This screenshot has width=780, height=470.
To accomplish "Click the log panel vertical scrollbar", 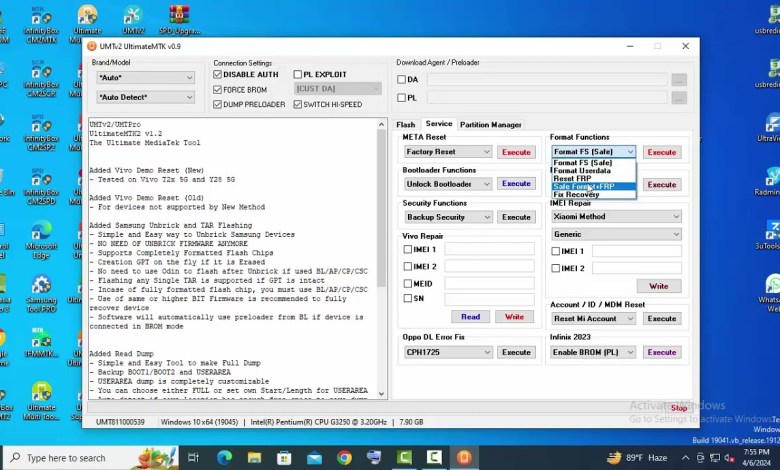I will [382, 260].
